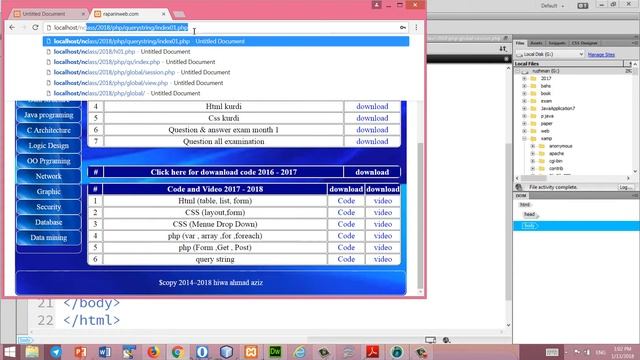Expand the JavaApplication7 folder
The height and width of the screenshot is (360, 640).
(x=524, y=109)
